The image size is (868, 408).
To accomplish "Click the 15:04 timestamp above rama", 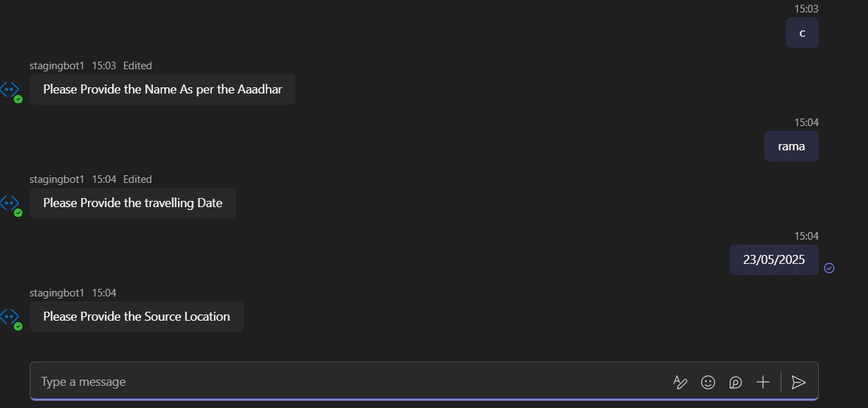I will point(807,122).
